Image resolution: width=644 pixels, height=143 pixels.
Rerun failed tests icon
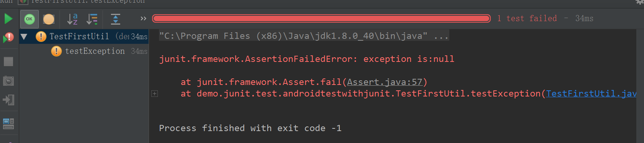(8, 37)
